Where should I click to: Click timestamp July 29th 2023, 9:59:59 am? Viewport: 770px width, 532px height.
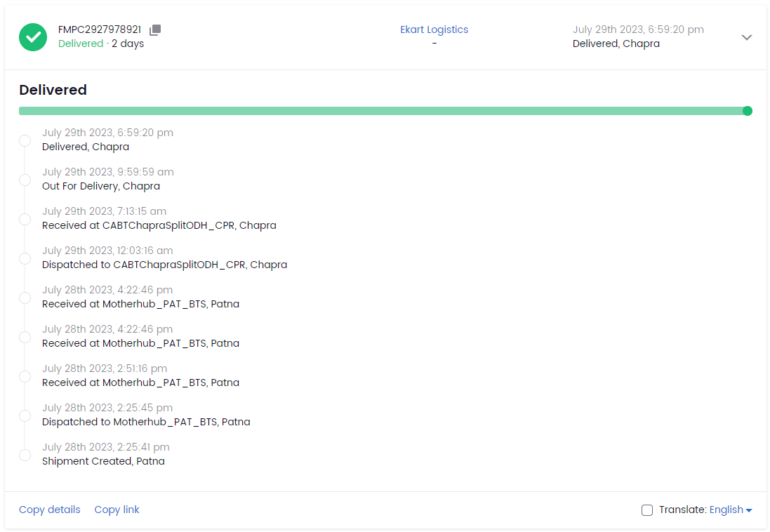tap(108, 172)
